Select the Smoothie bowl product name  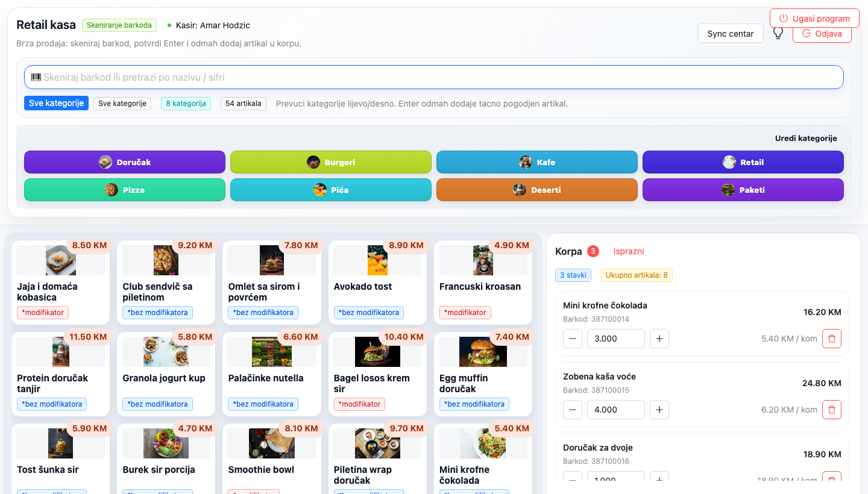[x=261, y=470]
